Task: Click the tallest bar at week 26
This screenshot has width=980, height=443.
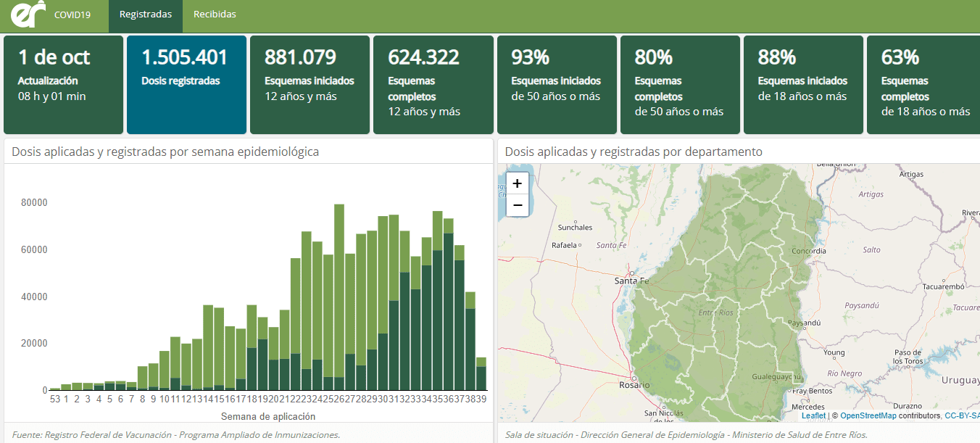Action: tap(339, 290)
